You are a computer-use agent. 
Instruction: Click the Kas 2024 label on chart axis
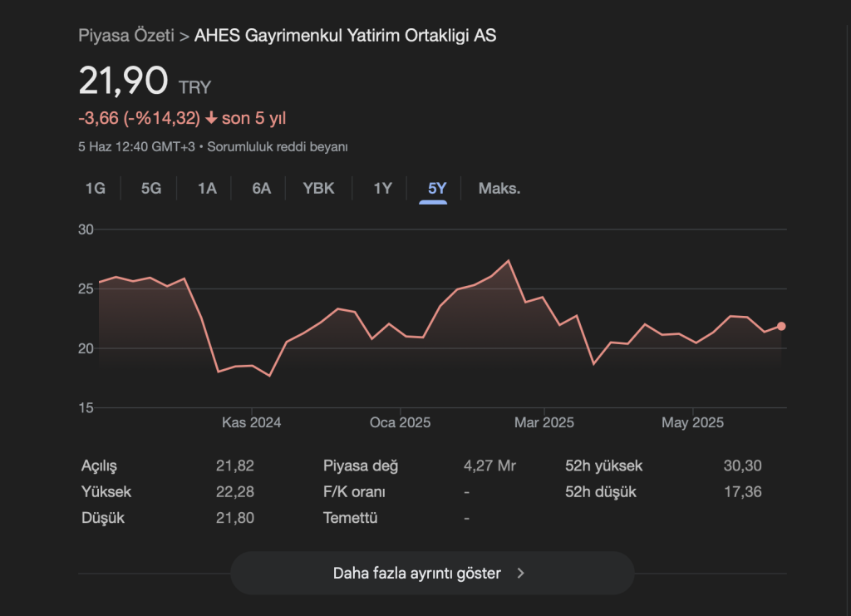coord(251,422)
